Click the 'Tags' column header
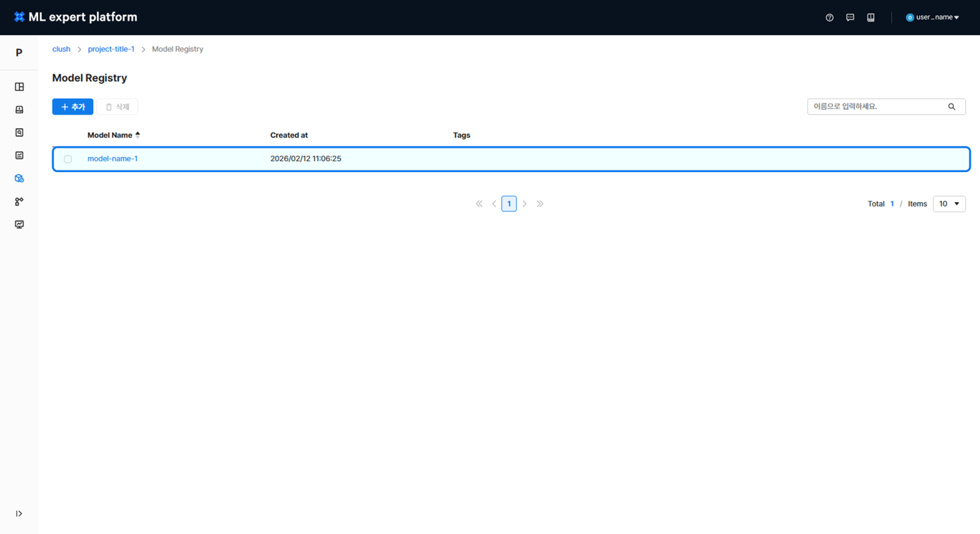The image size is (980, 534). pyautogui.click(x=462, y=135)
